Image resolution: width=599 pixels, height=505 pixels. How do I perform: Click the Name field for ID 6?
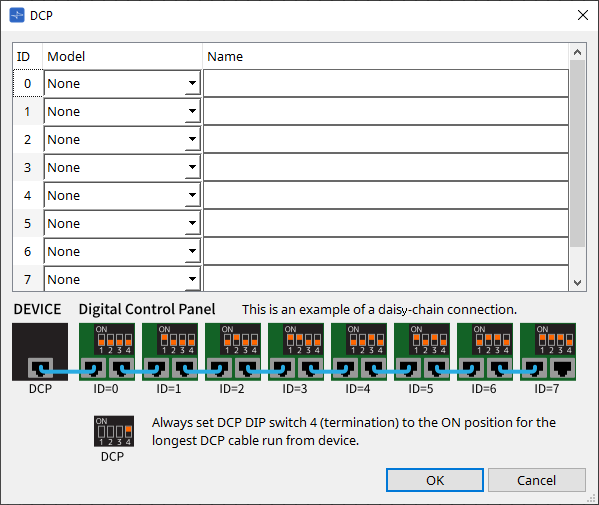coord(386,251)
